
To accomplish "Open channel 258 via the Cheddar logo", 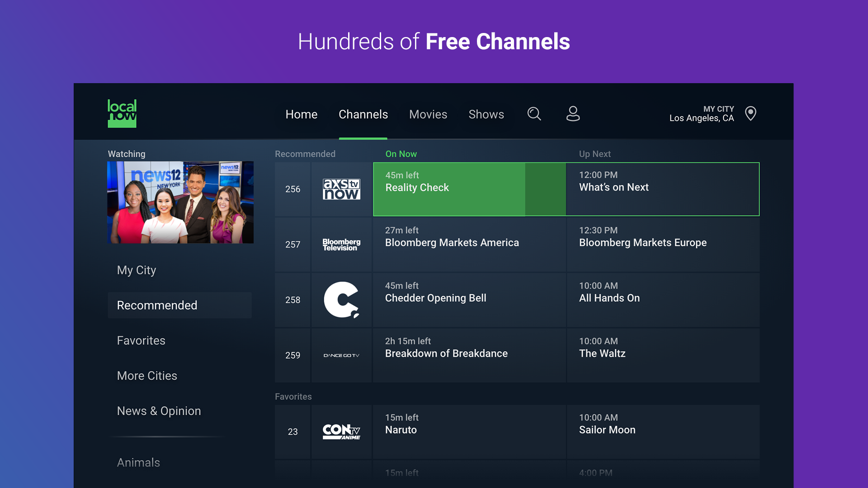I will pos(341,300).
